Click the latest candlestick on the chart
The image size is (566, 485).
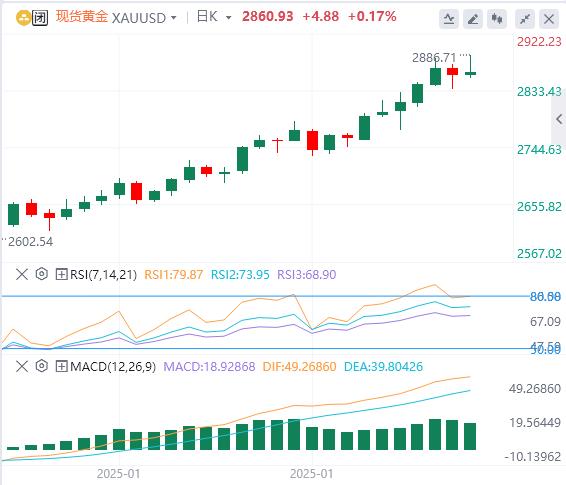click(470, 73)
